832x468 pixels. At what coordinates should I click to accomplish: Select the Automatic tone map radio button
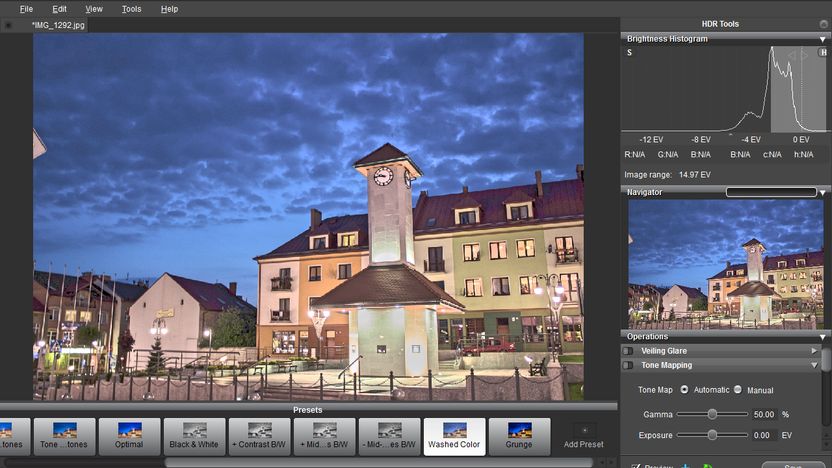pos(684,389)
